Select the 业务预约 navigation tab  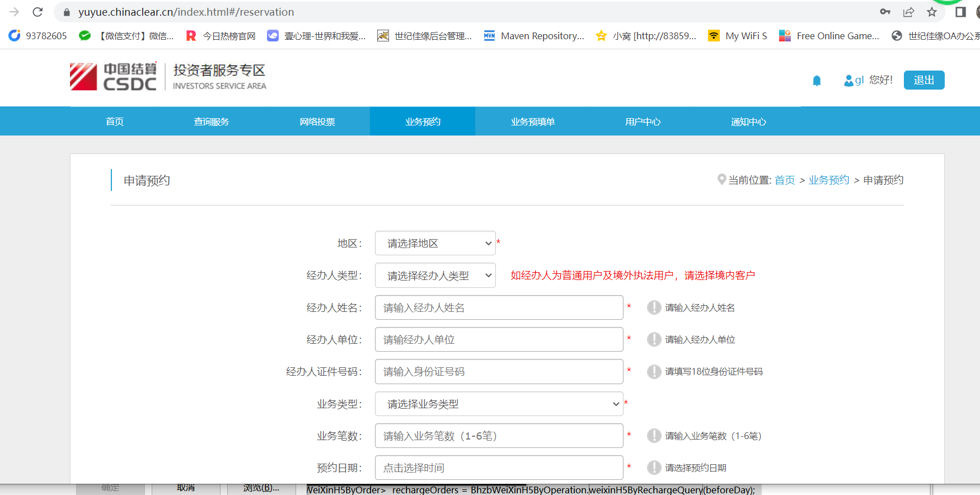tap(423, 122)
